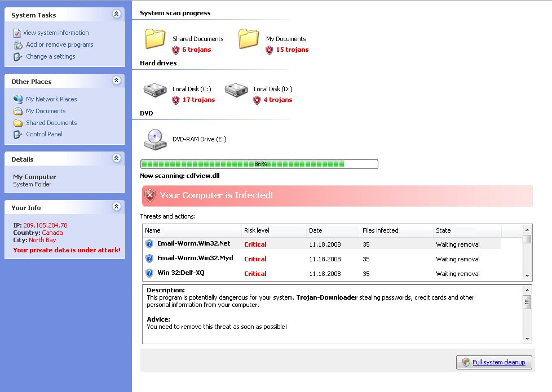Image resolution: width=552 pixels, height=392 pixels.
Task: Click Waiting removal state for Win 32:Delf-XQ
Action: click(x=458, y=274)
